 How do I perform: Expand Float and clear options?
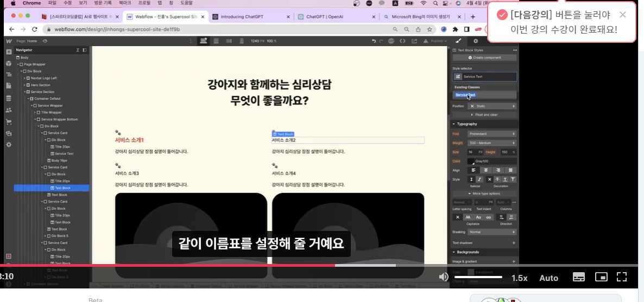[x=484, y=115]
